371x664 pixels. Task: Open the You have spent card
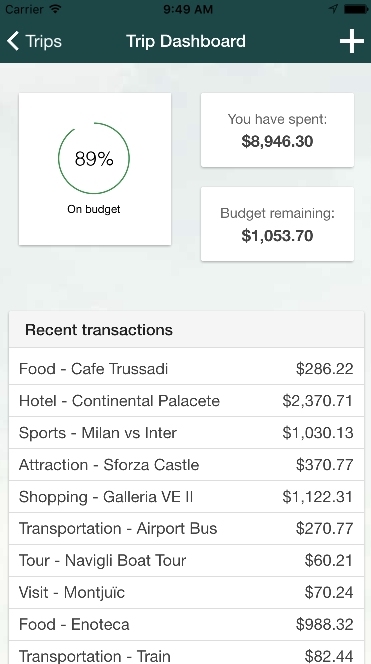pos(277,130)
